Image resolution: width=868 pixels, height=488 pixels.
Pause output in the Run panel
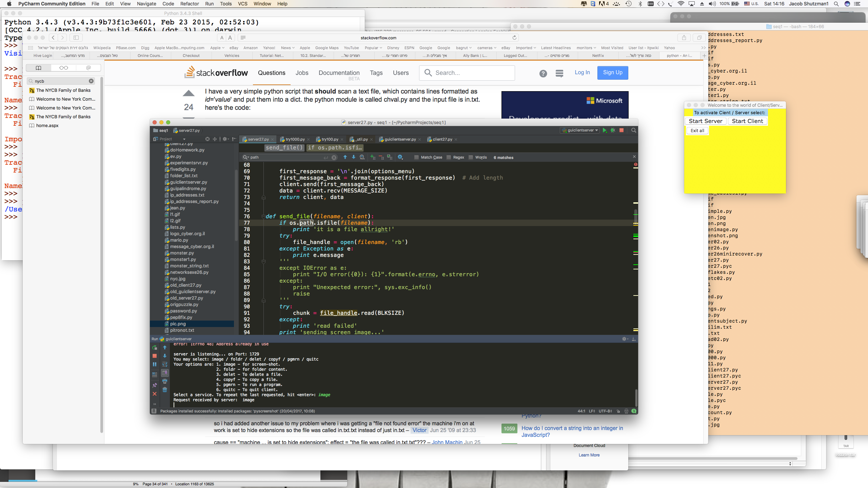coord(155,364)
